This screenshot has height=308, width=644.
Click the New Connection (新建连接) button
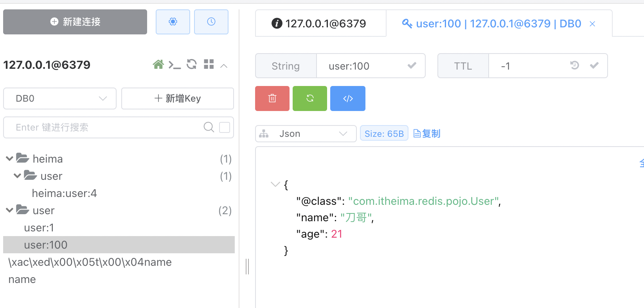click(75, 22)
